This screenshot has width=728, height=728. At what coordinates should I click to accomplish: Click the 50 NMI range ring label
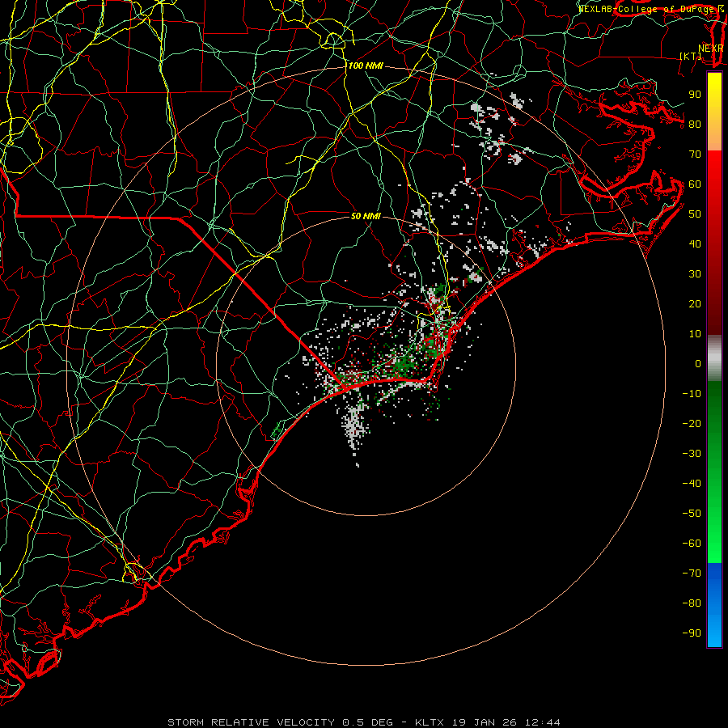pos(366,216)
